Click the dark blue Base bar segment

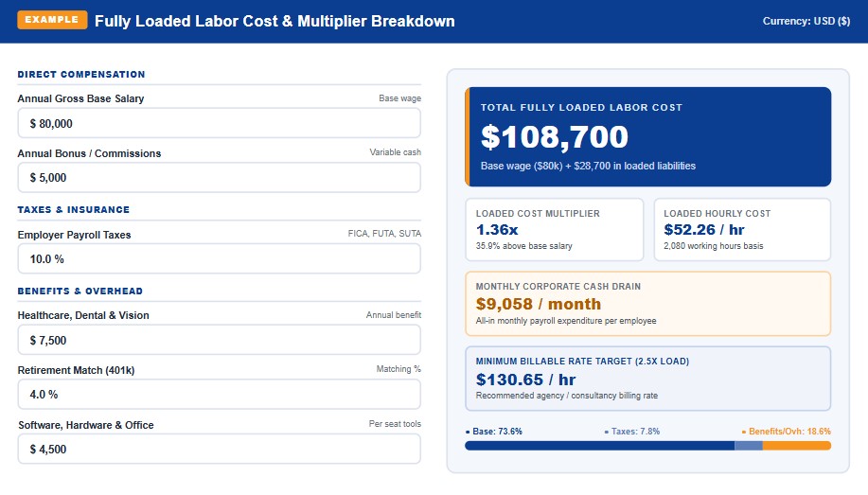[x=599, y=446]
